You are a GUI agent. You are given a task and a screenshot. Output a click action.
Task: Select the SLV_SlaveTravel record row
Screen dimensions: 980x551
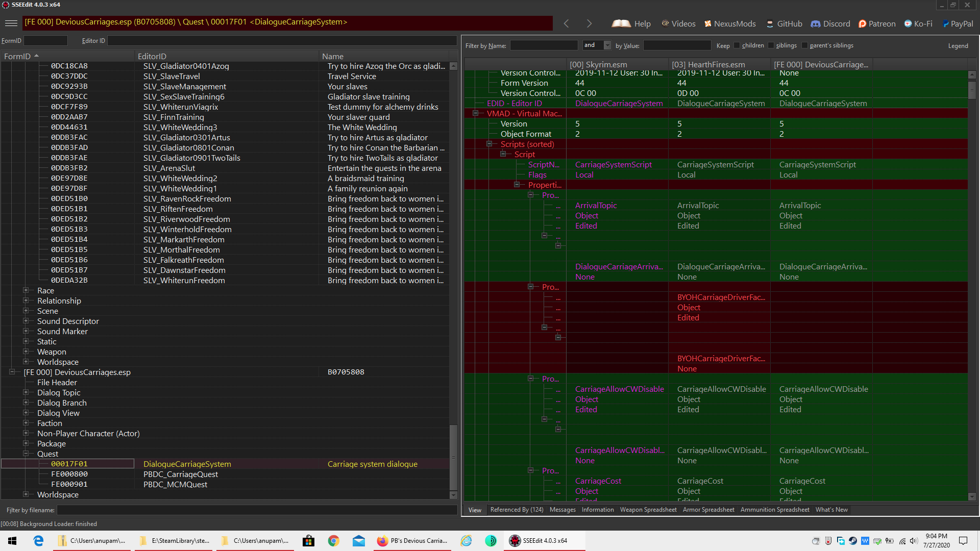(x=225, y=76)
